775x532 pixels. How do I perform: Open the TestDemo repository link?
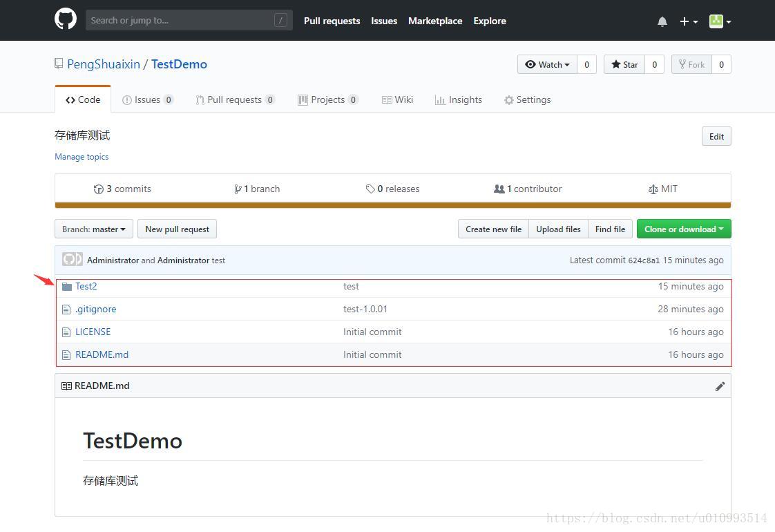pos(179,64)
